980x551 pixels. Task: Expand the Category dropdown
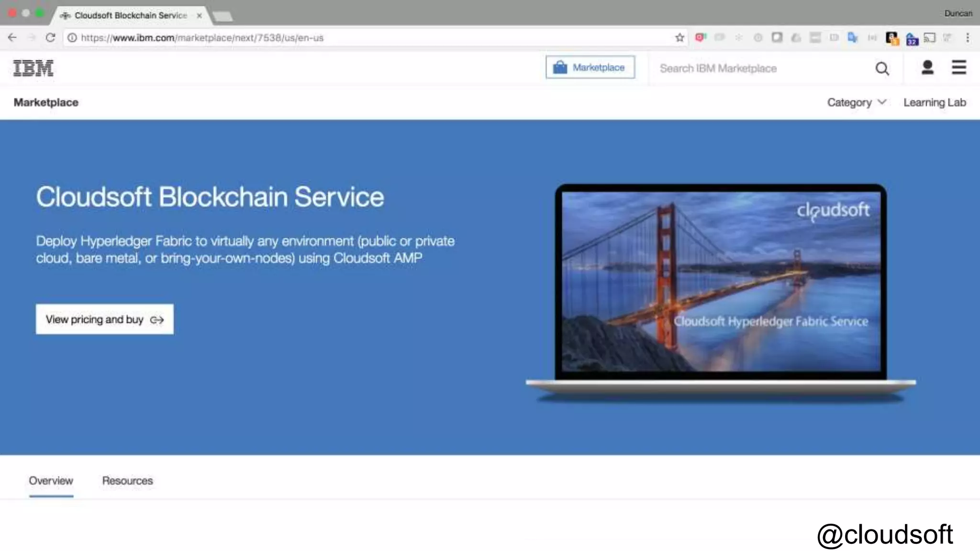point(856,102)
